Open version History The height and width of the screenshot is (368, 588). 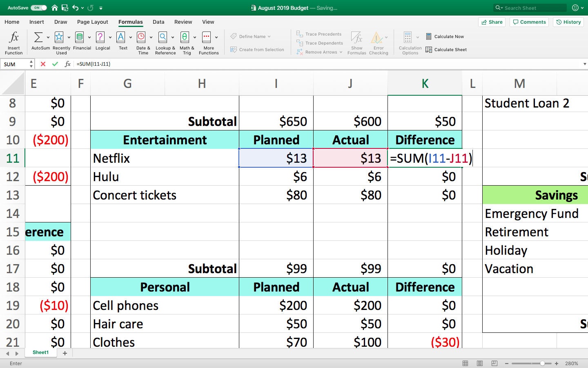point(568,22)
